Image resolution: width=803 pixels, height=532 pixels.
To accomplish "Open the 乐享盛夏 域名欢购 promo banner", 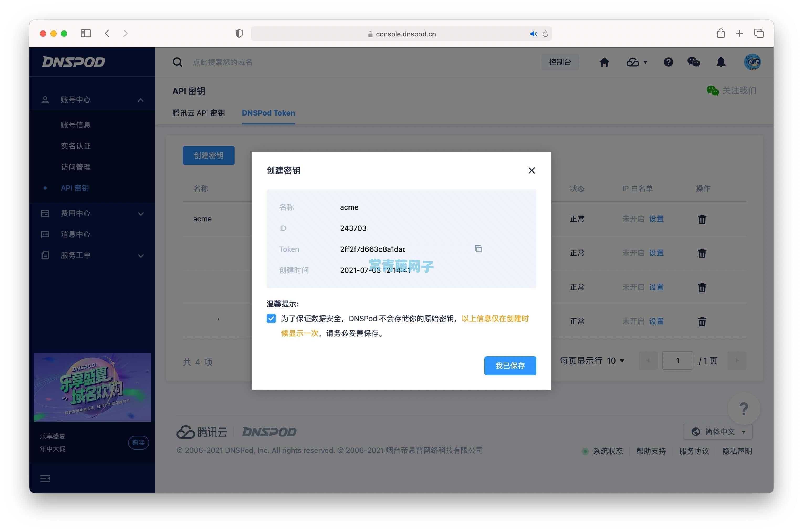I will click(x=92, y=387).
